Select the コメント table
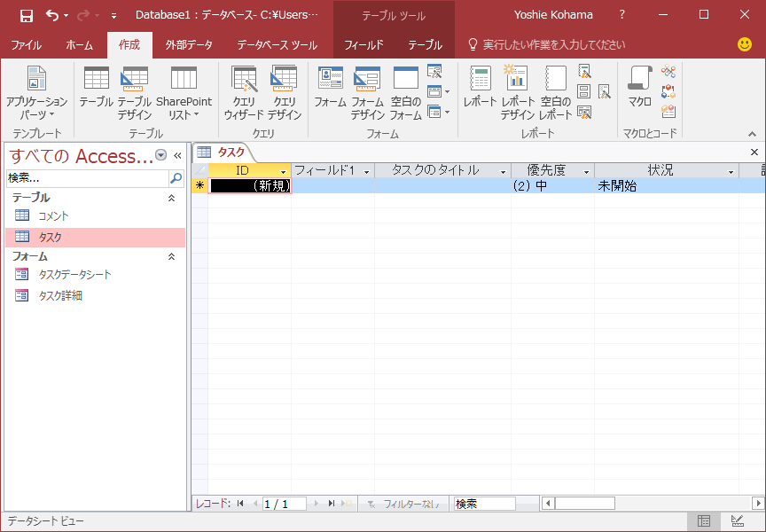 click(95, 215)
